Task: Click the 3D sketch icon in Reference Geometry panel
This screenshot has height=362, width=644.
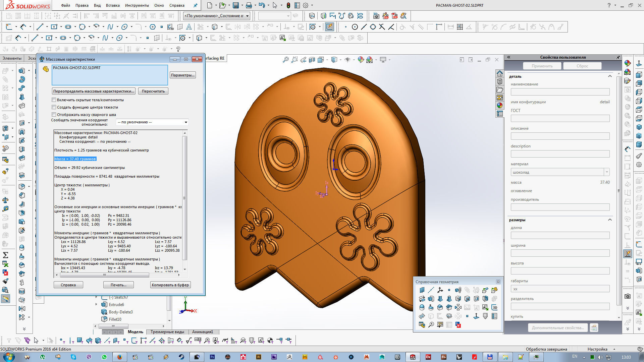Action: (x=494, y=307)
